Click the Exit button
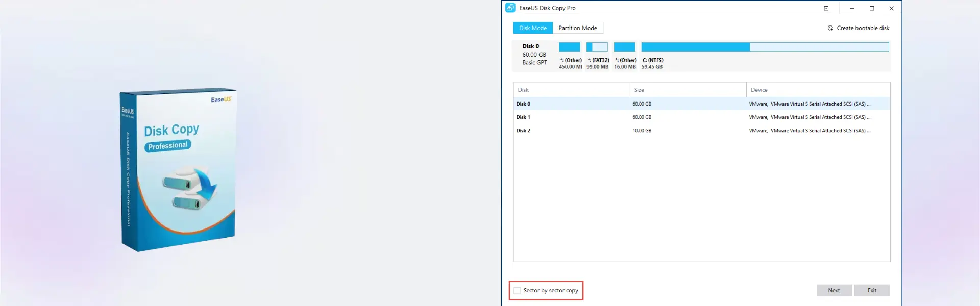980x306 pixels. pyautogui.click(x=872, y=290)
